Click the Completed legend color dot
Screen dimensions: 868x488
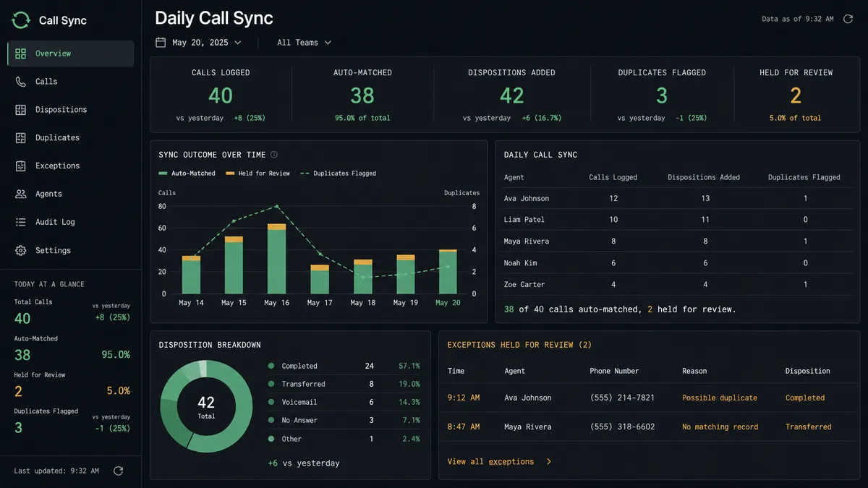[271, 366]
